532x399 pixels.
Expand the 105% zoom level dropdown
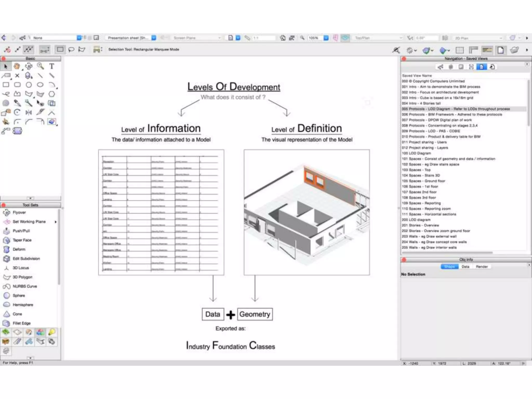coord(326,38)
